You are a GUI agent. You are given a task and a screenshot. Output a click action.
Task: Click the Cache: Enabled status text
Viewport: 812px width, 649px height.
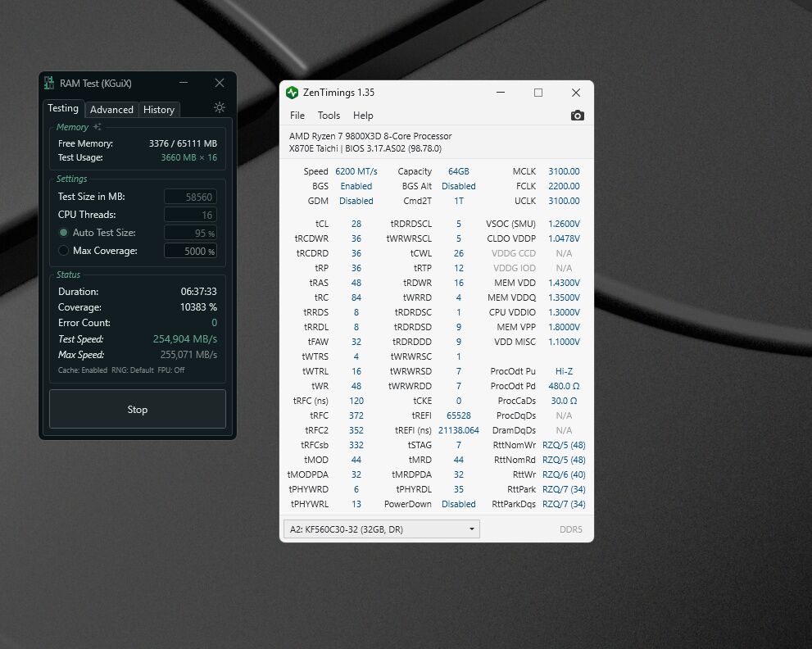83,370
